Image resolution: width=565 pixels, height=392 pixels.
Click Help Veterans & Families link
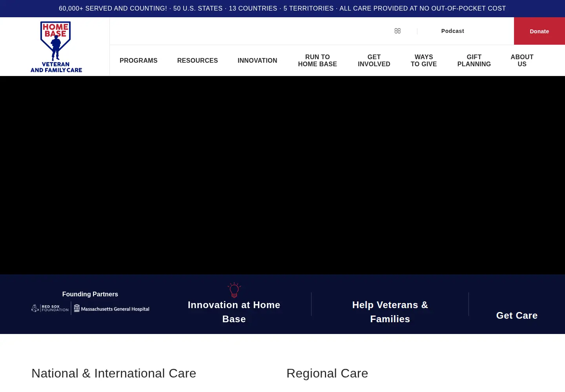coord(390,312)
